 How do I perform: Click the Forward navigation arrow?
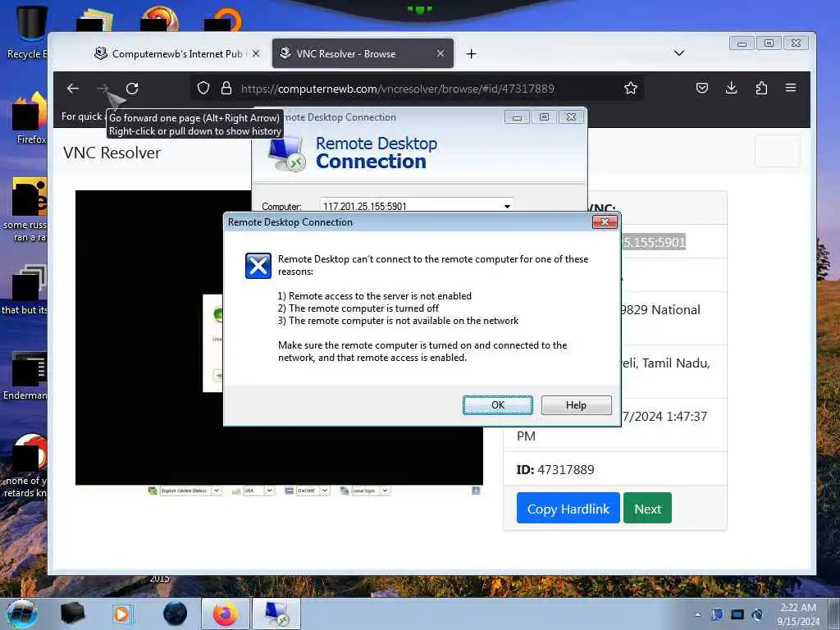tap(103, 89)
